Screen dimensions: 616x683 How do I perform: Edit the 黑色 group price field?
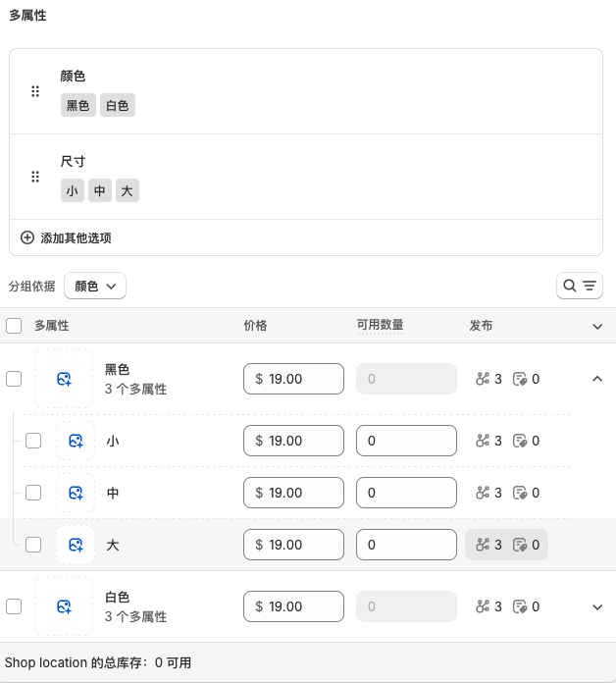pyautogui.click(x=294, y=379)
